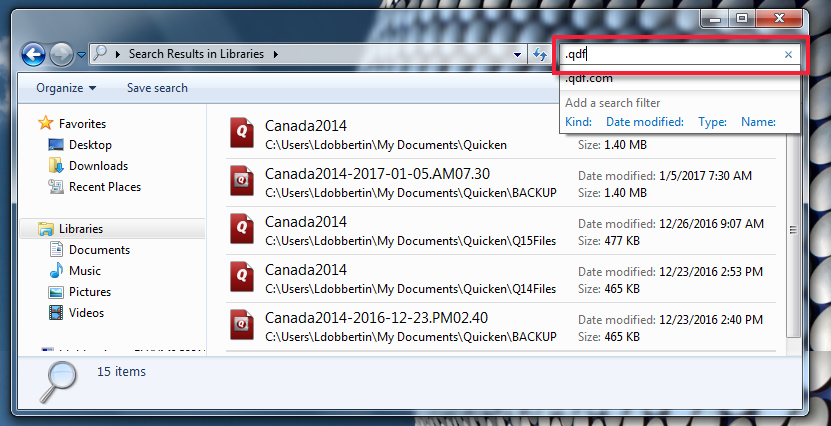Click the Forward navigation arrow button

point(61,54)
